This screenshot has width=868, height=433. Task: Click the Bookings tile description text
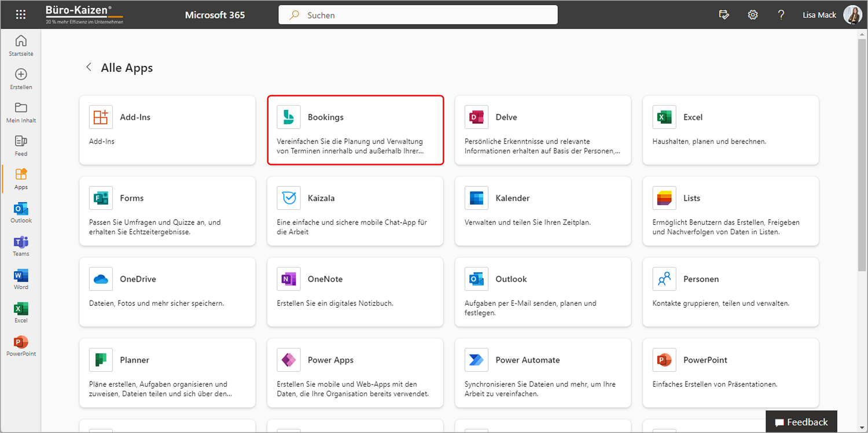click(350, 146)
